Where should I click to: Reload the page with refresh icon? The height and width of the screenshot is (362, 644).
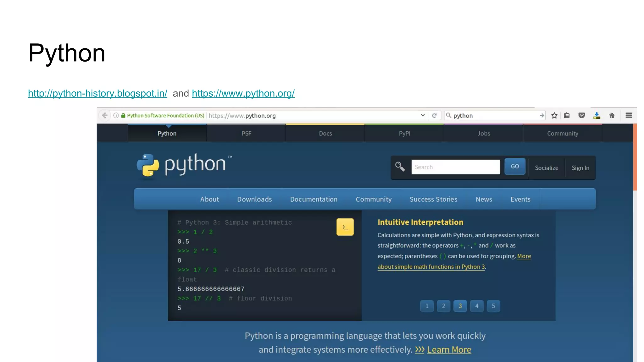[x=434, y=116]
